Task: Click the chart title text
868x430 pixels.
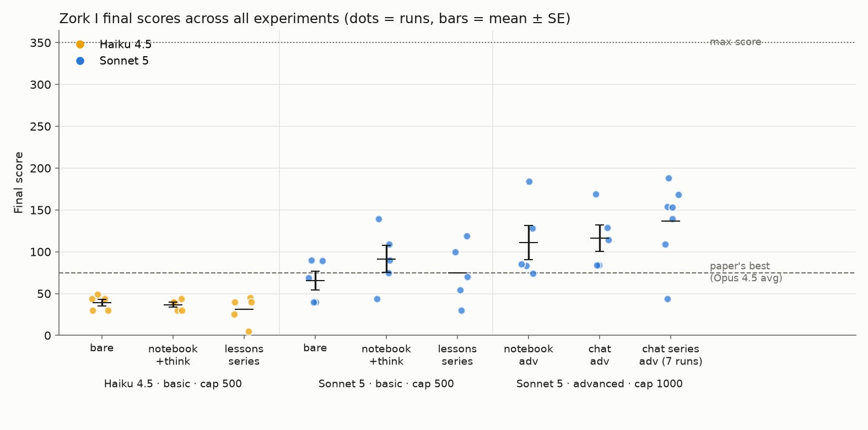Action: tap(315, 19)
